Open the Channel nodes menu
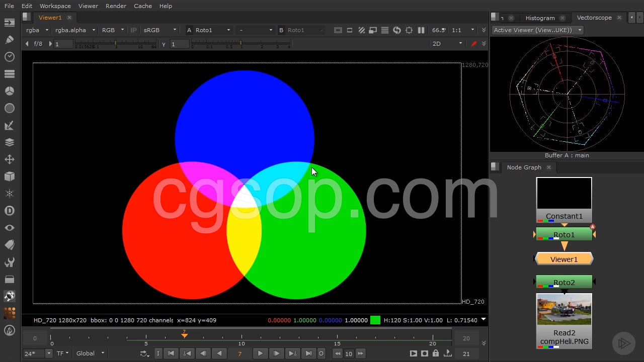Screen dimensions: 644x362 pyautogui.click(x=10, y=74)
